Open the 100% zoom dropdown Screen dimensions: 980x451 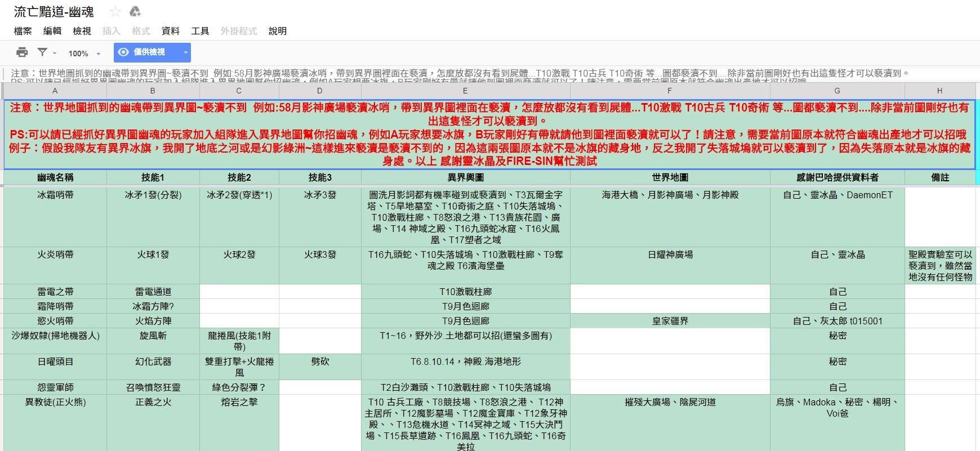[84, 53]
